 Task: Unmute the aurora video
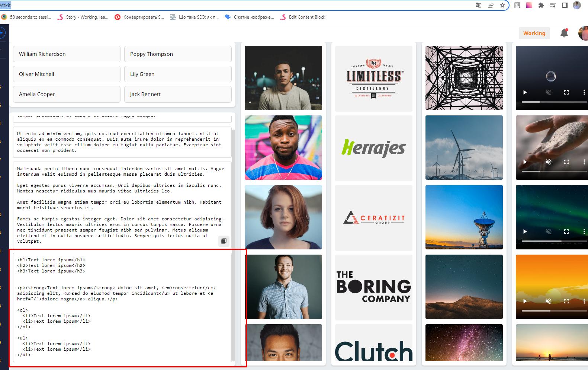(549, 232)
